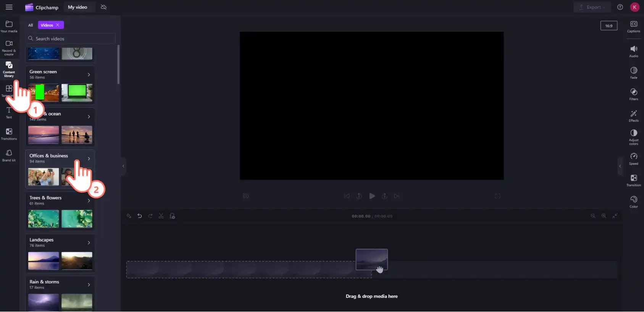644x312 pixels.
Task: Open the Captions panel
Action: coord(633,27)
